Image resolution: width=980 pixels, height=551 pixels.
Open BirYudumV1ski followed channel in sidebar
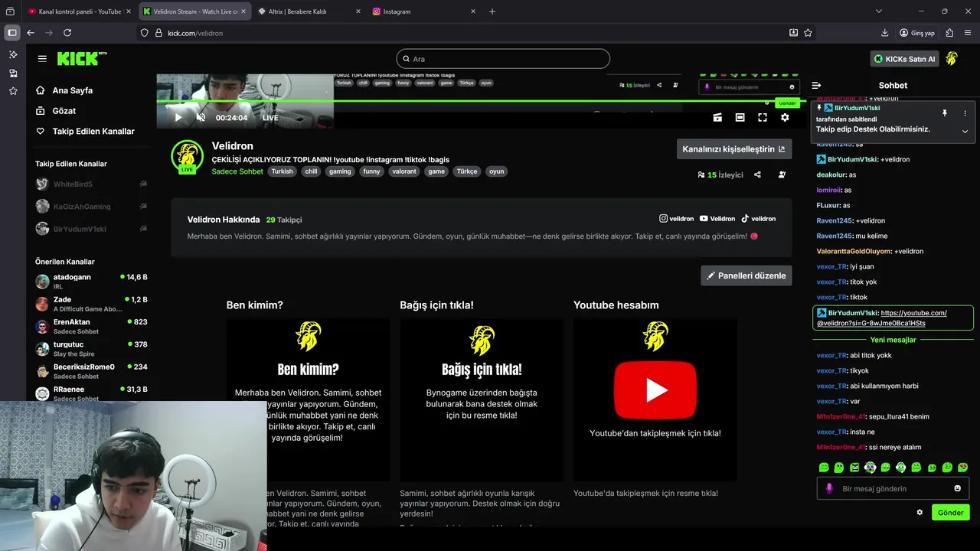click(91, 229)
